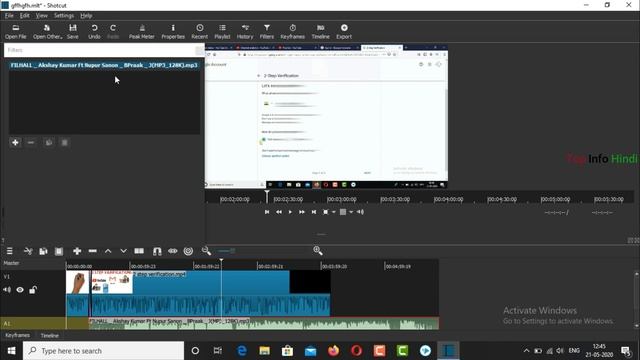Toggle scrub while dragging
This screenshot has height=360, width=640.
(x=173, y=251)
